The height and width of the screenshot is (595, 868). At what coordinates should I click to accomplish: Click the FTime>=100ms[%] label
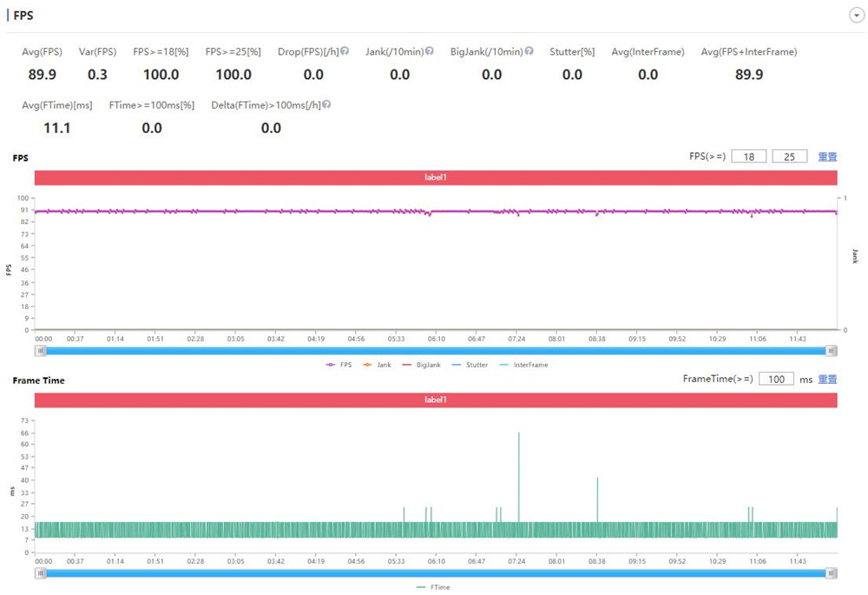152,105
